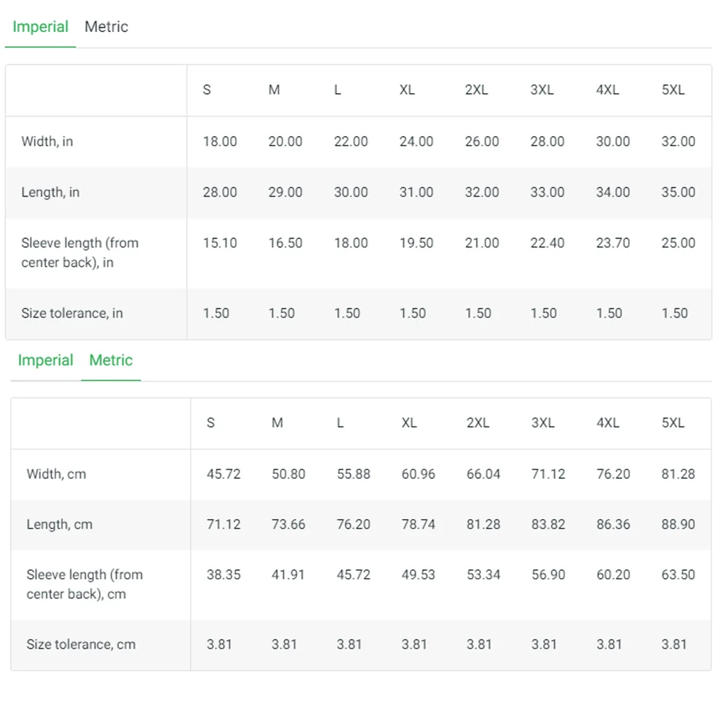Click the 'Length, in' row label
Image resolution: width=728 pixels, height=728 pixels.
pyautogui.click(x=50, y=192)
